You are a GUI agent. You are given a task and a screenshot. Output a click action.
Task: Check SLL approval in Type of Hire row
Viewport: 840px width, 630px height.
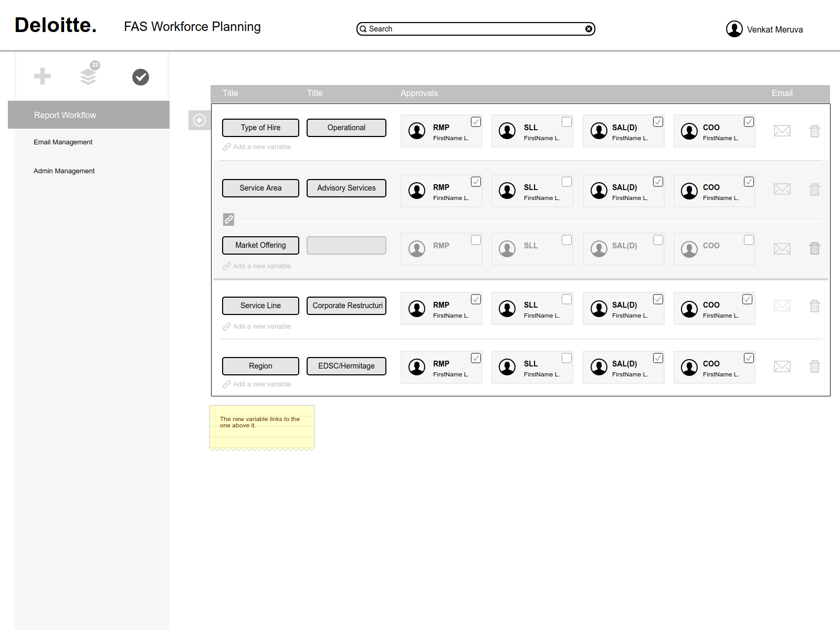567,122
